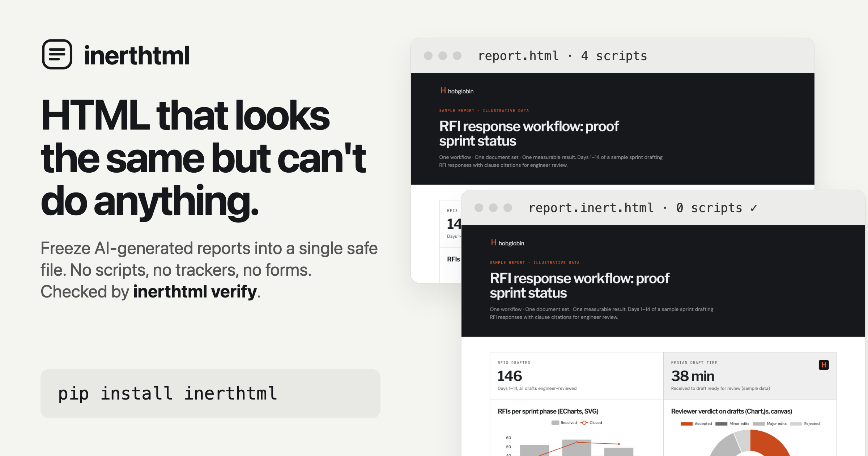Click the pip install inerthtml command box
This screenshot has width=868, height=456.
coord(210,393)
